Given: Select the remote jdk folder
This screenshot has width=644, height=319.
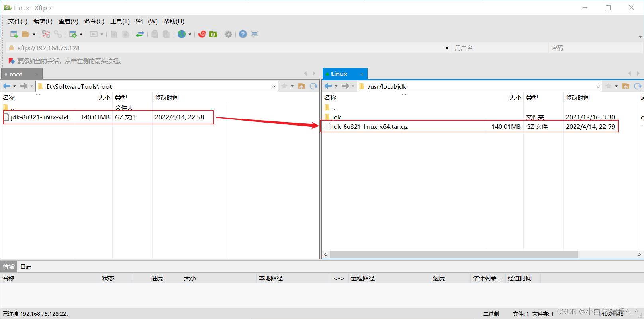Looking at the screenshot, I should (x=337, y=117).
